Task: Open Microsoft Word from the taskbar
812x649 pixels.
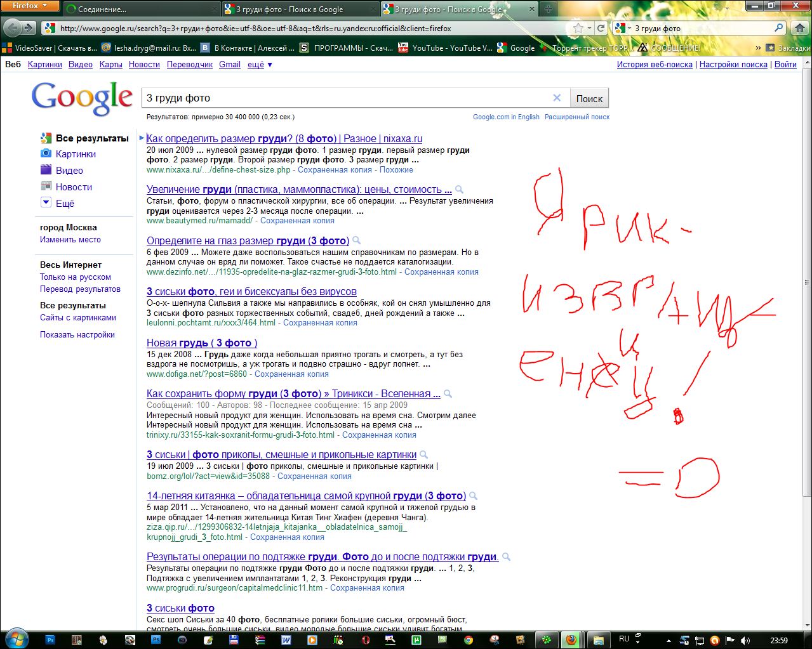Action: point(286,640)
